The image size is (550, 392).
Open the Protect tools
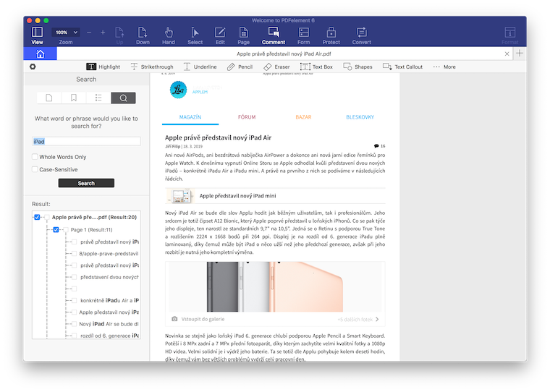pos(331,35)
